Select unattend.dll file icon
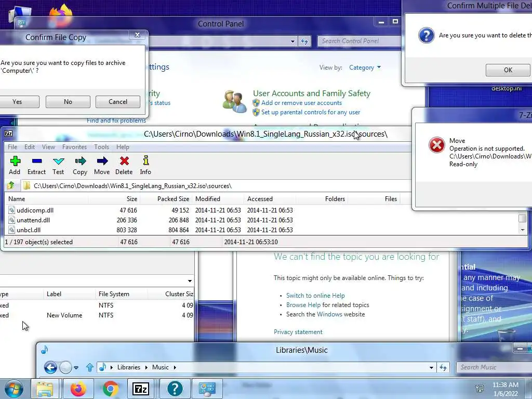The height and width of the screenshot is (399, 532). coord(11,220)
